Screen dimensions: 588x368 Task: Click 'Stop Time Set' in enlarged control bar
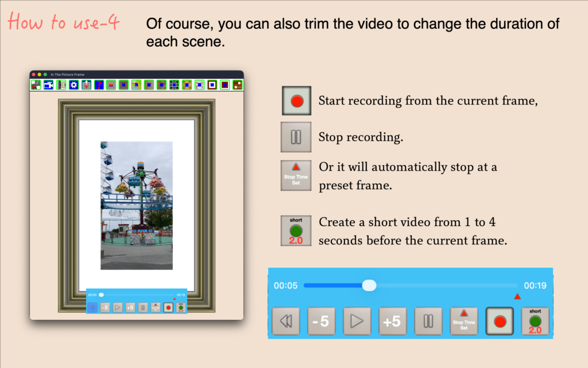(x=464, y=321)
